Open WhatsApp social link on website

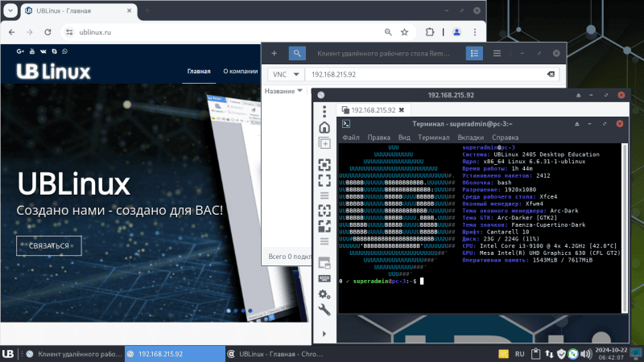65,51
